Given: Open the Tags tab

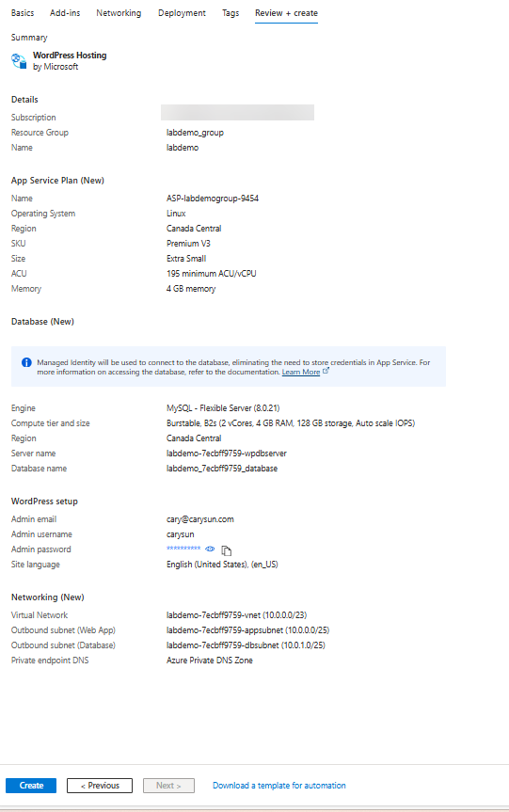Looking at the screenshot, I should 231,13.
